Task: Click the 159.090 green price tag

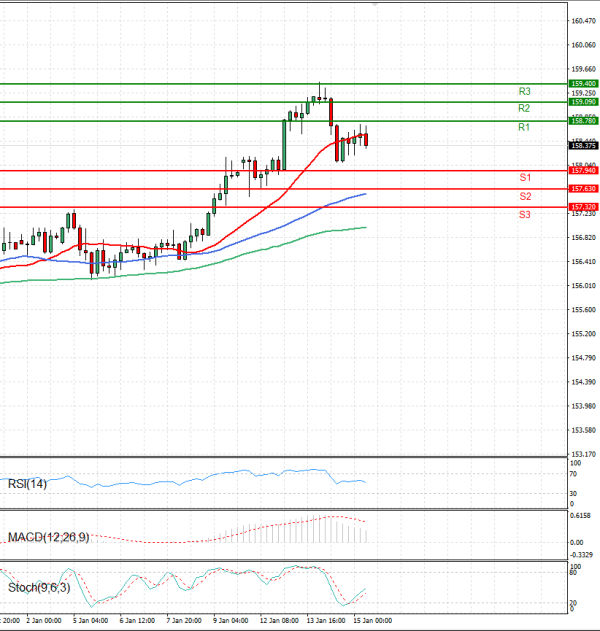Action: coord(583,102)
